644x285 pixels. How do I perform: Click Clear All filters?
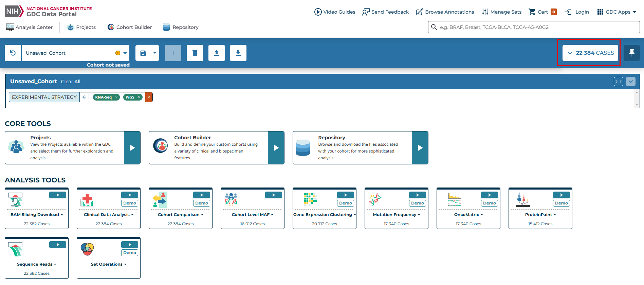71,82
